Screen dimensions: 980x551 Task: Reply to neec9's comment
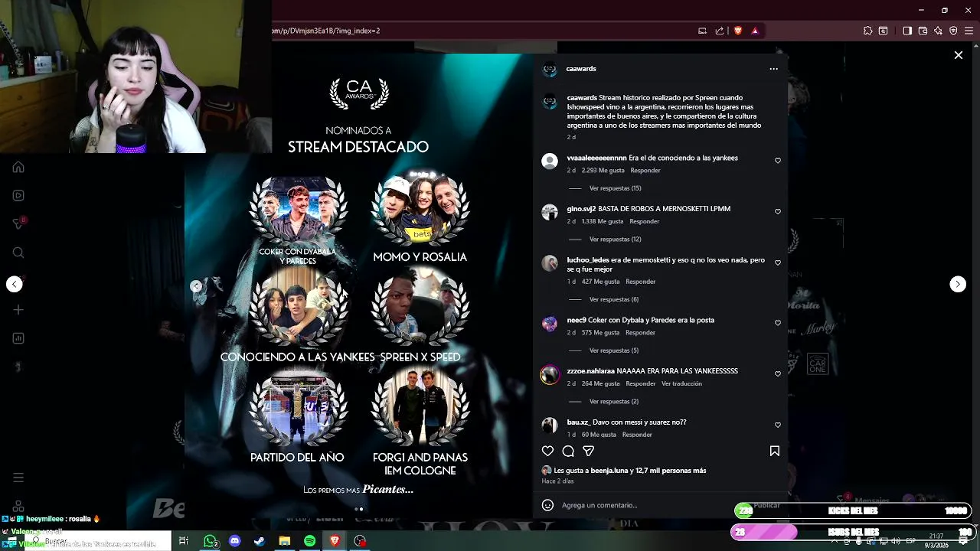(640, 333)
